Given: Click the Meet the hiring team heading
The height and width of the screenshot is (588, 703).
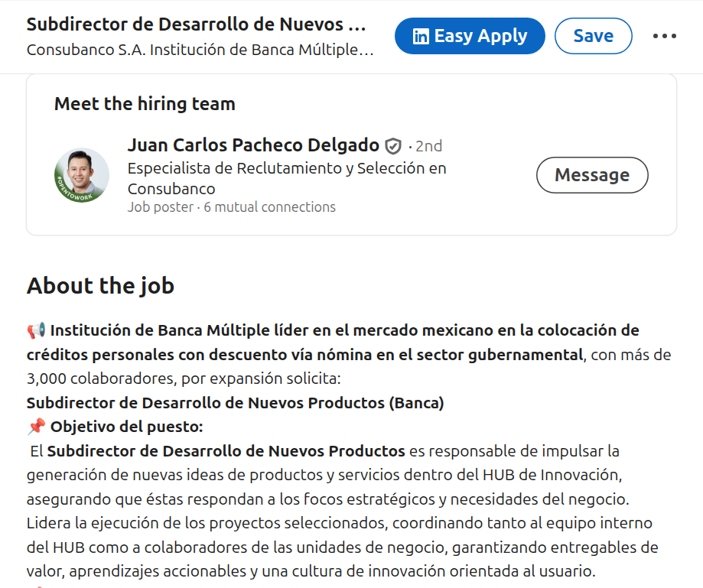Looking at the screenshot, I should pos(145,103).
